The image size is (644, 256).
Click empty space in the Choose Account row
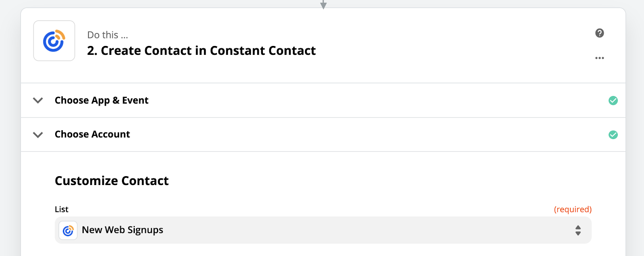362,135
